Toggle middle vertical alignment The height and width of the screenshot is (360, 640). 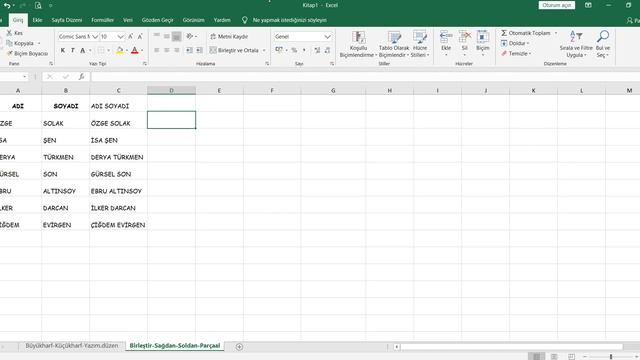[167, 36]
